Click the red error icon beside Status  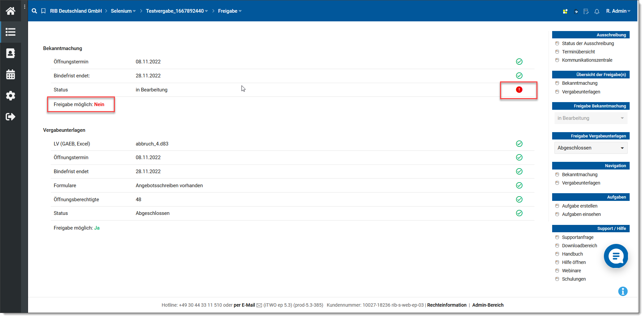(x=519, y=90)
